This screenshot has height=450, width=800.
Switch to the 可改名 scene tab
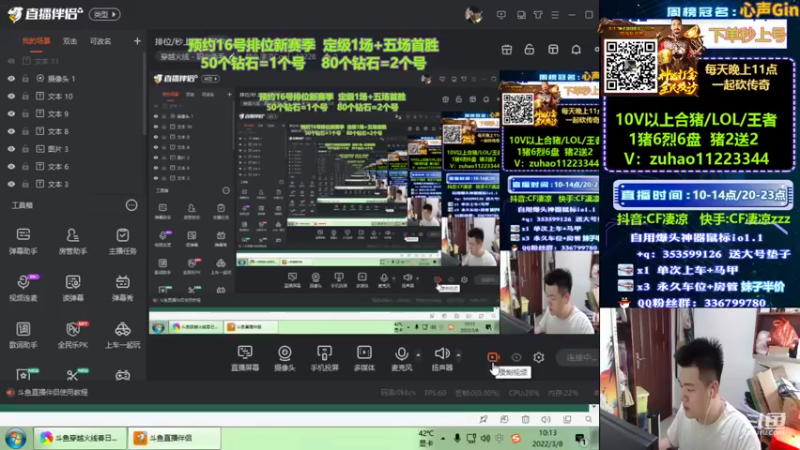101,41
